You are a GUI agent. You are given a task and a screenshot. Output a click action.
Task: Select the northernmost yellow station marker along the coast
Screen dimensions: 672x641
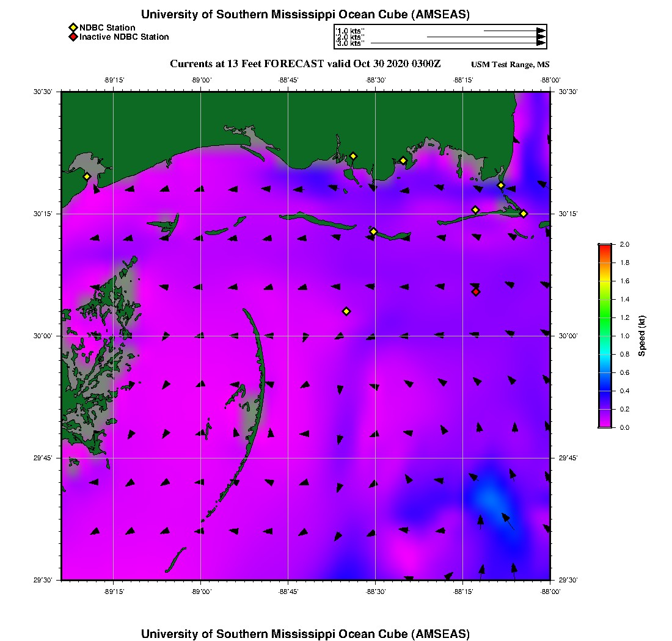[x=353, y=156]
